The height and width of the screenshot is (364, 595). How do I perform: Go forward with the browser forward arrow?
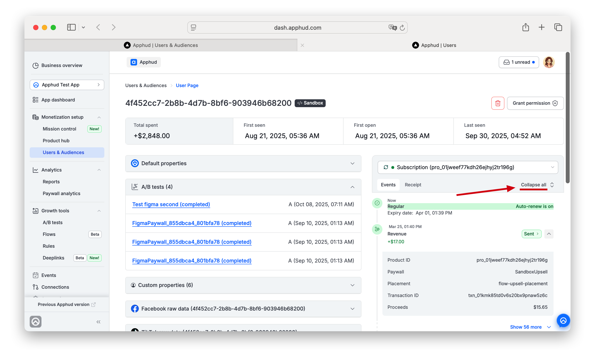click(113, 27)
